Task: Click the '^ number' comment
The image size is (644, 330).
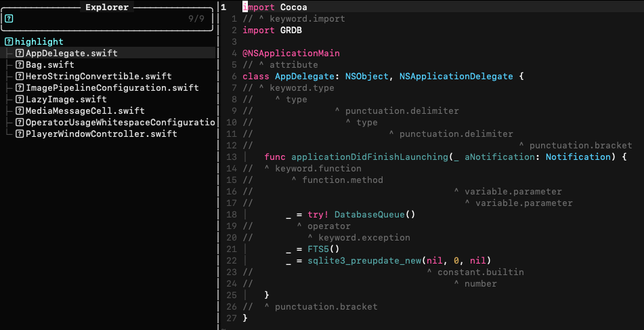Action: (475, 283)
